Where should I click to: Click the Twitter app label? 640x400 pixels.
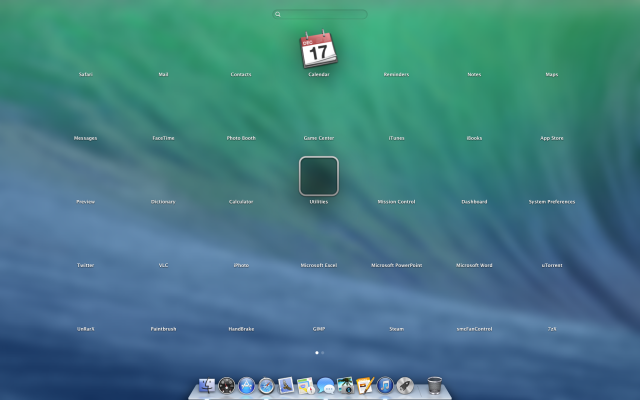click(85, 265)
